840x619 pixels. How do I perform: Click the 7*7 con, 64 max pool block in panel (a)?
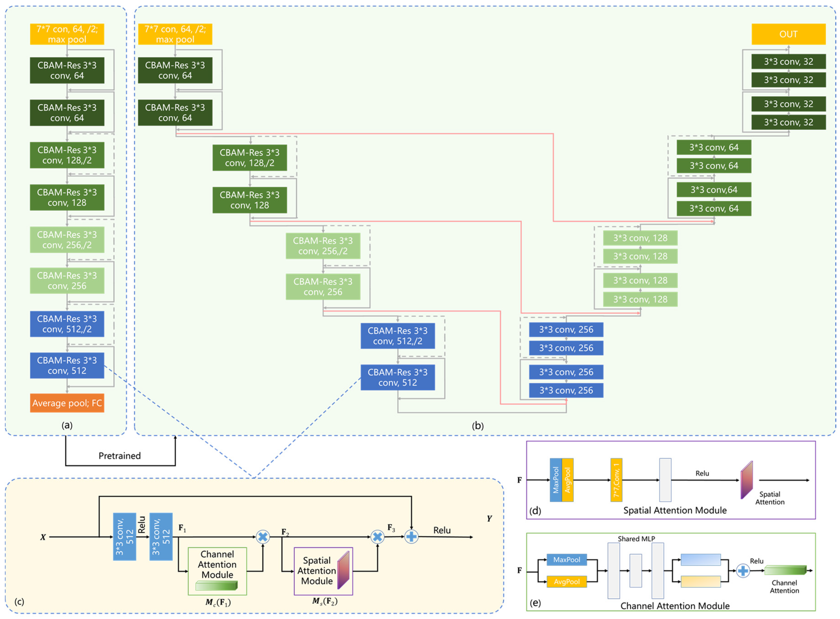[67, 34]
